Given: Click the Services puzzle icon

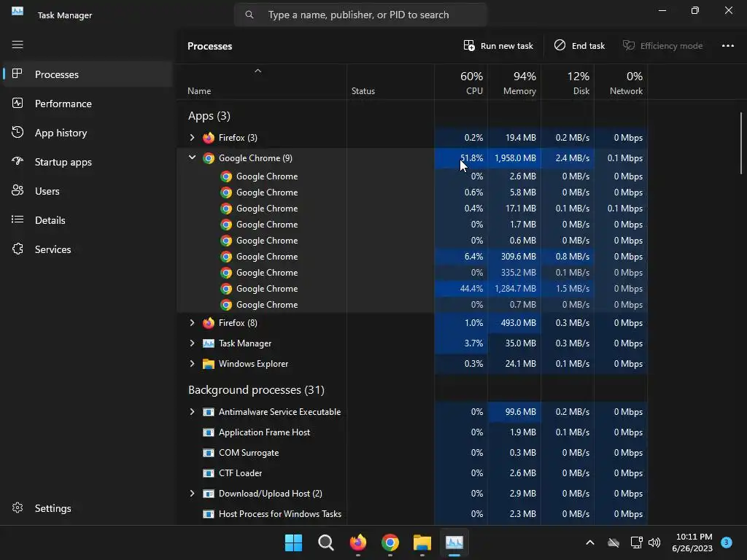Looking at the screenshot, I should point(18,249).
